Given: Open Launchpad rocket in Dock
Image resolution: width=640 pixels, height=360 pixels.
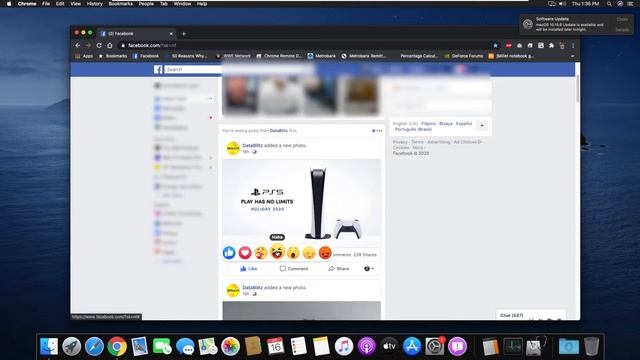Looking at the screenshot, I should click(71, 347).
